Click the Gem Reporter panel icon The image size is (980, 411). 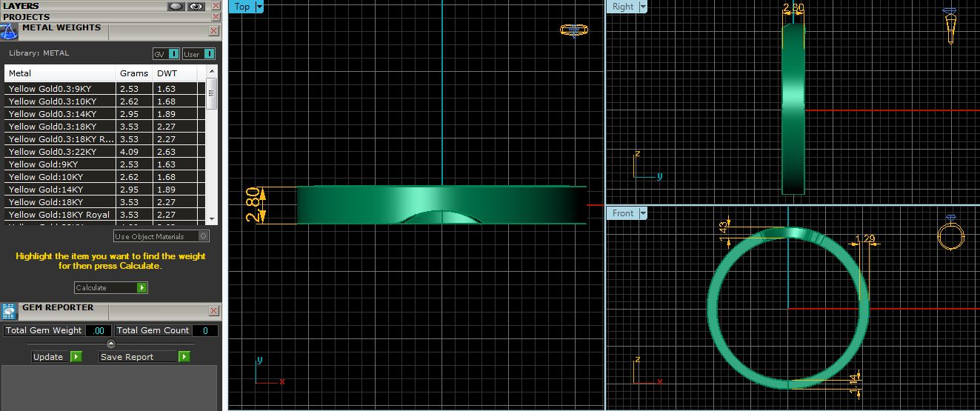[x=9, y=311]
